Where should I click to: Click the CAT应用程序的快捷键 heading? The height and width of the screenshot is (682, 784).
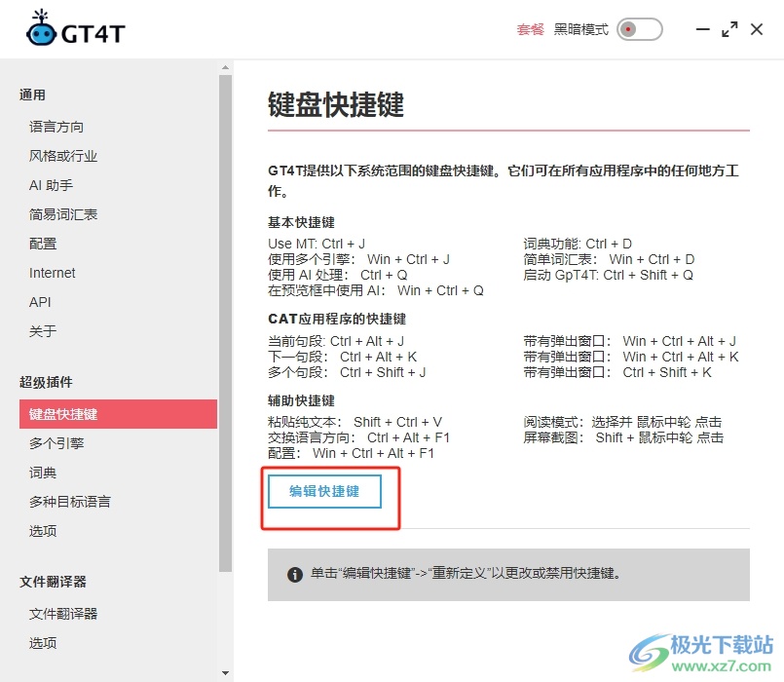(x=337, y=319)
